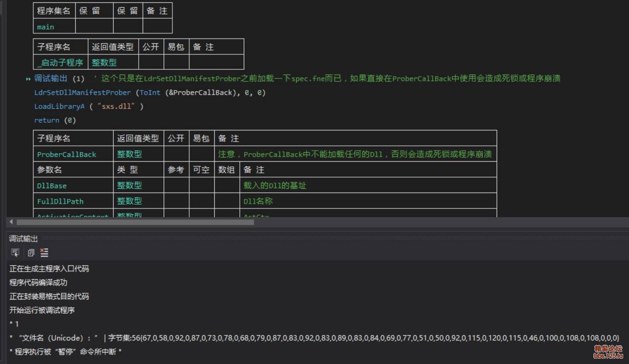Select the 类 型 header cell

(x=139, y=169)
